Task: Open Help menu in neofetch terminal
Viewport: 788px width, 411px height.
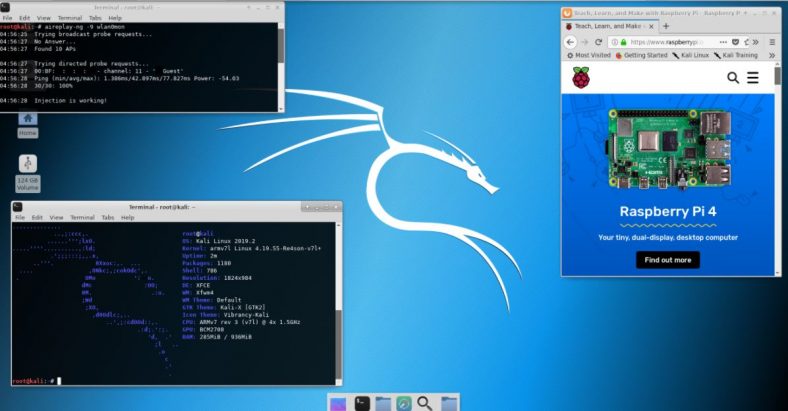Action: 128,218
